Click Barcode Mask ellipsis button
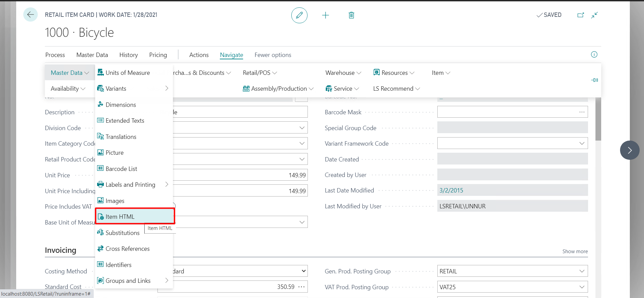644x298 pixels. click(582, 112)
